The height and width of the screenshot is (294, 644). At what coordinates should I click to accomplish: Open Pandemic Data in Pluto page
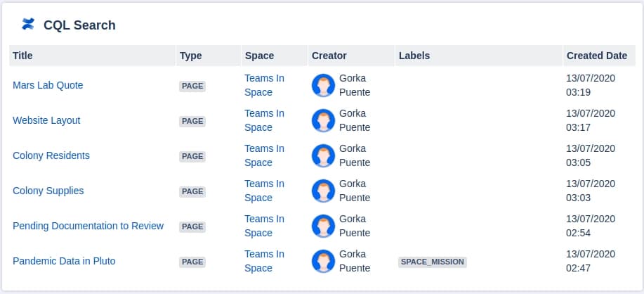pyautogui.click(x=64, y=261)
